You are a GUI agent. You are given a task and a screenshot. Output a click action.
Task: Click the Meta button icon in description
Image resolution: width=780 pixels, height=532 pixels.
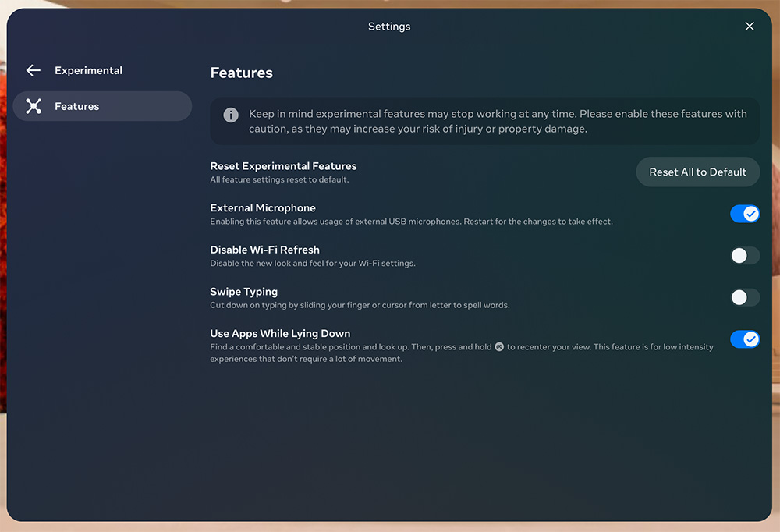tap(499, 347)
